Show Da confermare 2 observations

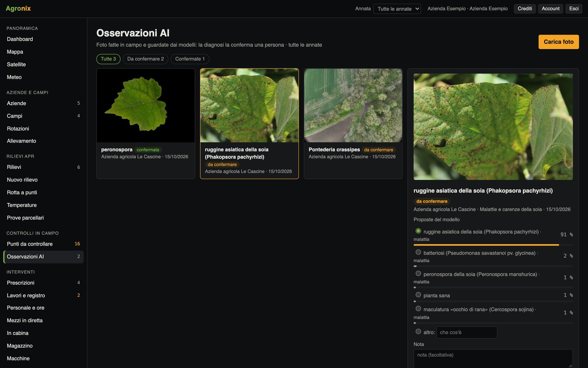pyautogui.click(x=145, y=59)
